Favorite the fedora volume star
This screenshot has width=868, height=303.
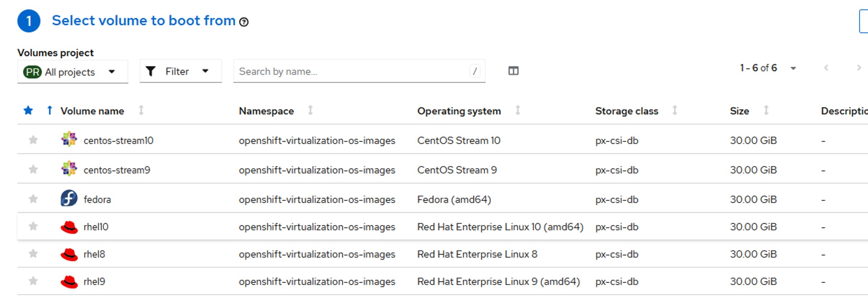point(33,199)
